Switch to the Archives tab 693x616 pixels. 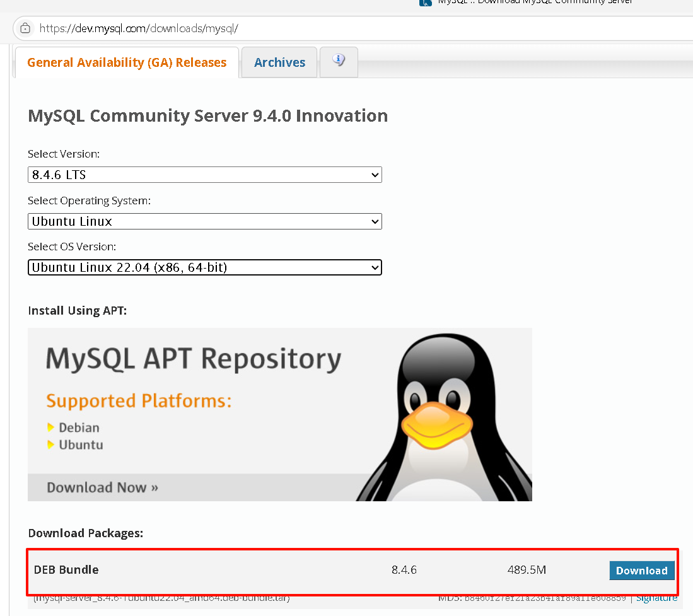pos(279,62)
